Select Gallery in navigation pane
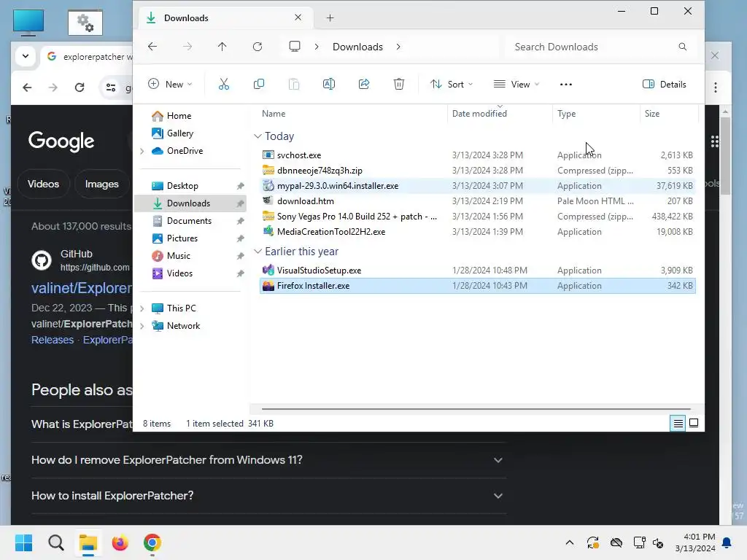Image resolution: width=747 pixels, height=560 pixels. [x=179, y=133]
